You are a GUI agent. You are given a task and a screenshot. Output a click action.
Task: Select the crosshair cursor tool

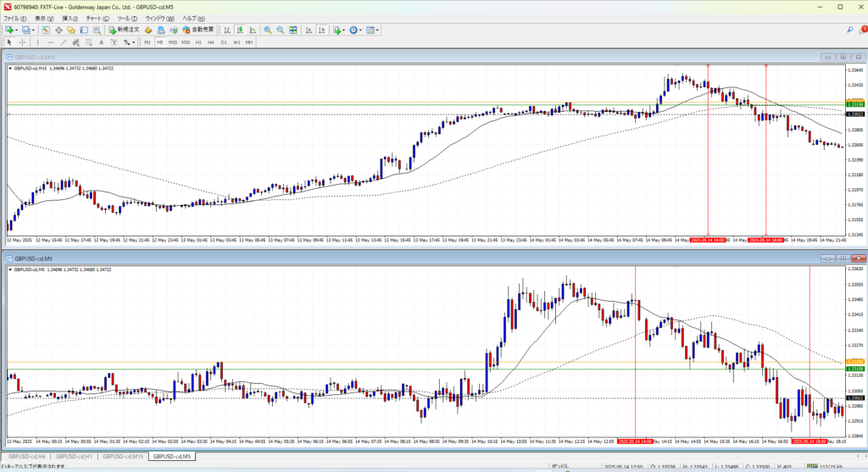[x=22, y=42]
